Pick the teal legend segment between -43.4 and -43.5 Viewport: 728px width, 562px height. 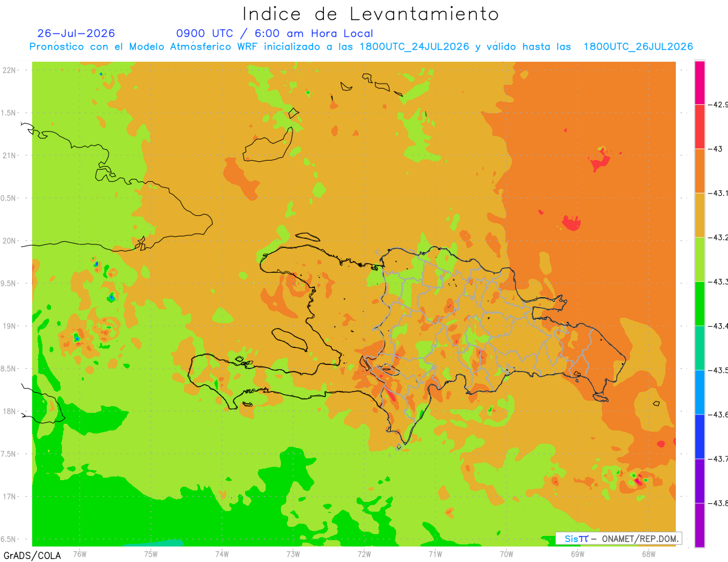tap(699, 348)
